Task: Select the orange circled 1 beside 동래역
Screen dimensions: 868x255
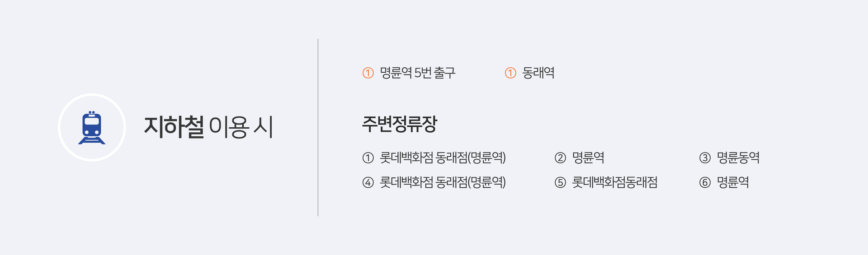Action: (x=510, y=73)
